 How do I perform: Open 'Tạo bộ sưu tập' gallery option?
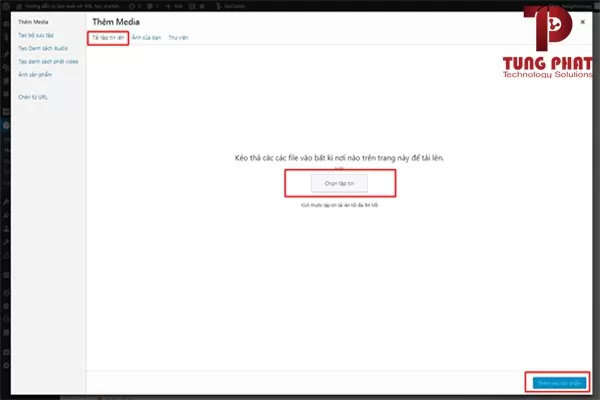(36, 35)
